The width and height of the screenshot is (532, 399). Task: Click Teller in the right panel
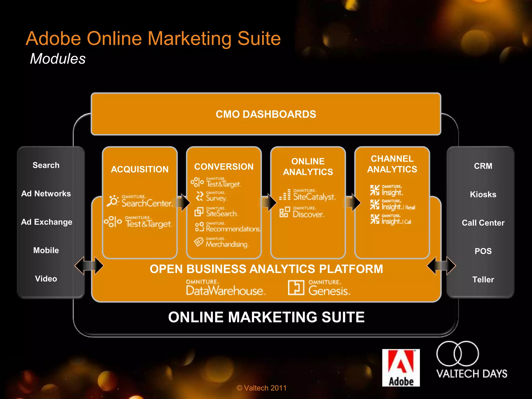[483, 280]
